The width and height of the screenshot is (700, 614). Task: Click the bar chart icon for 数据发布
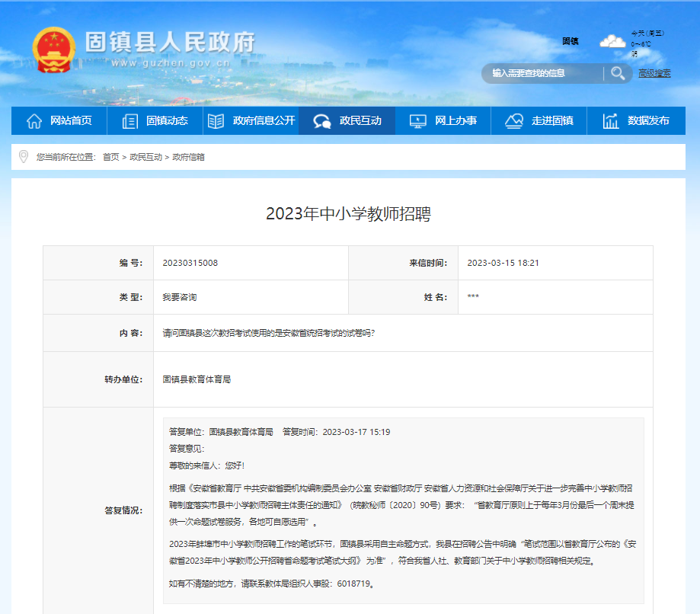pos(611,121)
